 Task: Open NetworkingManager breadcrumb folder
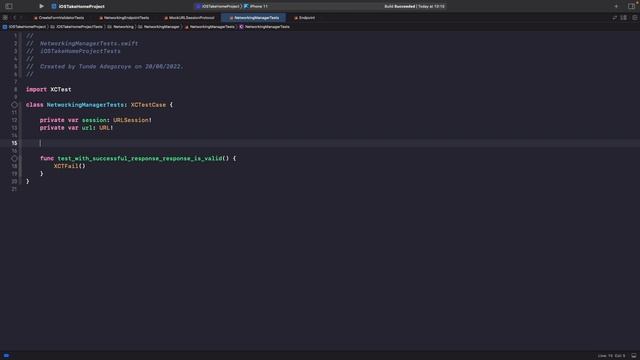click(x=158, y=27)
